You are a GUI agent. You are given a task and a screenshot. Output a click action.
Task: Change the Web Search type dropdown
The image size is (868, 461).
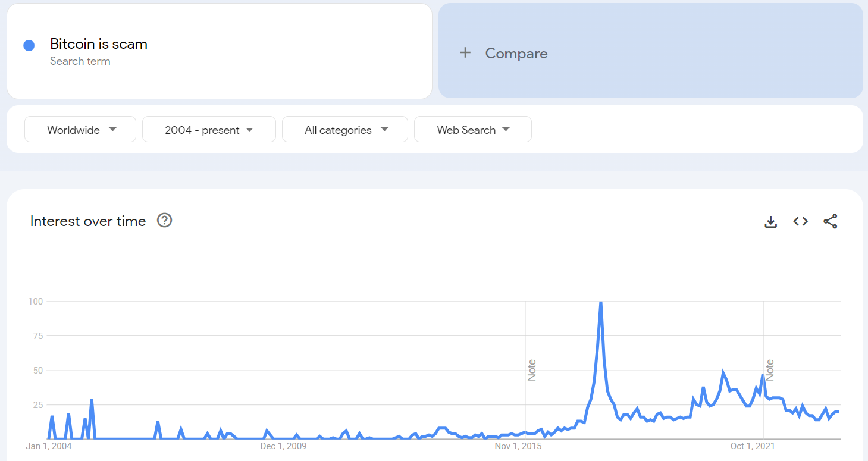[472, 130]
